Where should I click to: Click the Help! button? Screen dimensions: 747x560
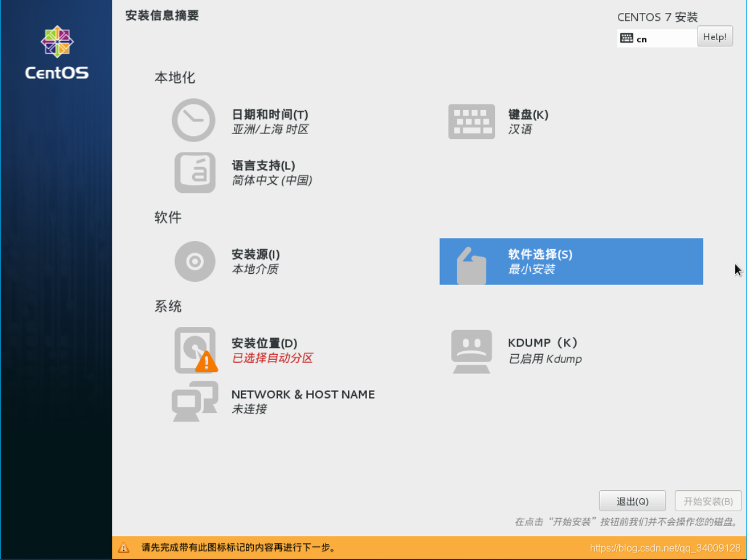pos(715,36)
